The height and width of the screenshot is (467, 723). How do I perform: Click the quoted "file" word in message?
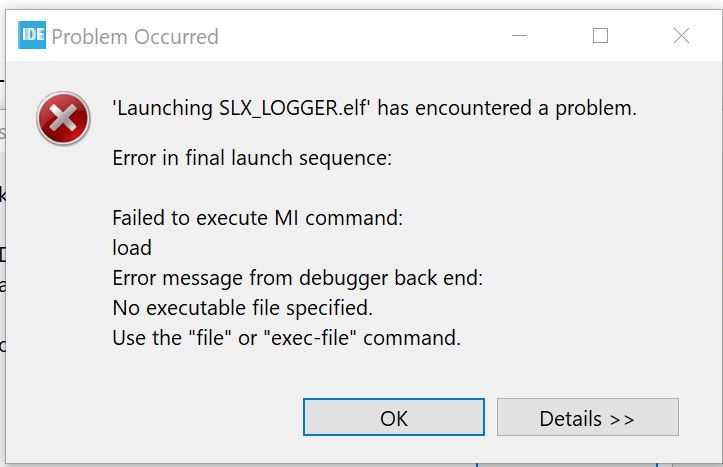[x=210, y=338]
